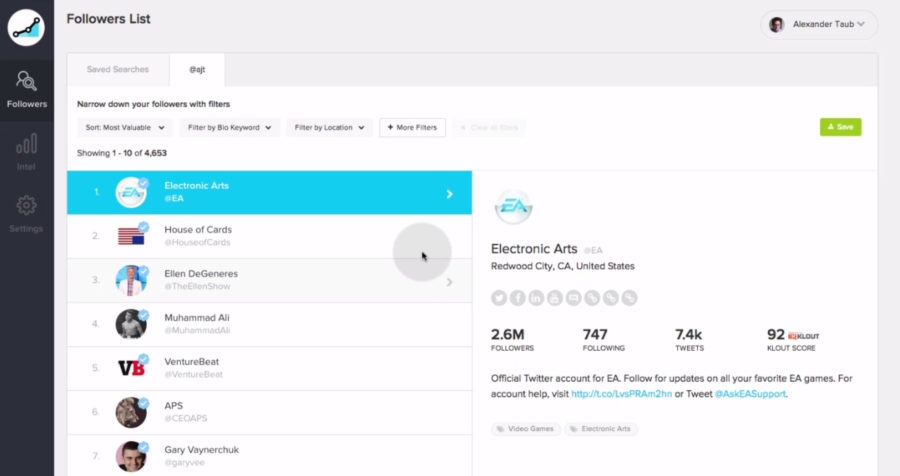900x476 pixels.
Task: Click VentureBeat VB logo avatar
Action: (x=131, y=368)
